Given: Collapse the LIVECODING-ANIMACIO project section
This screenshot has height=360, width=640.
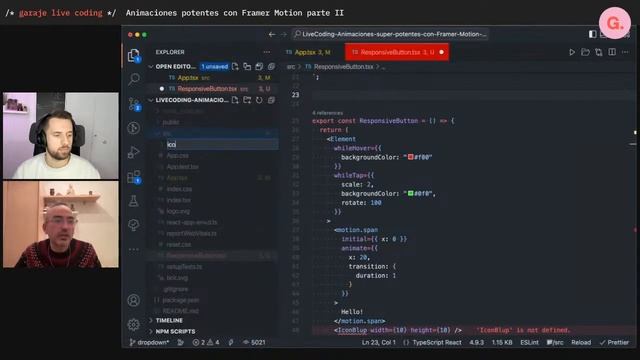Looking at the screenshot, I should (x=189, y=100).
